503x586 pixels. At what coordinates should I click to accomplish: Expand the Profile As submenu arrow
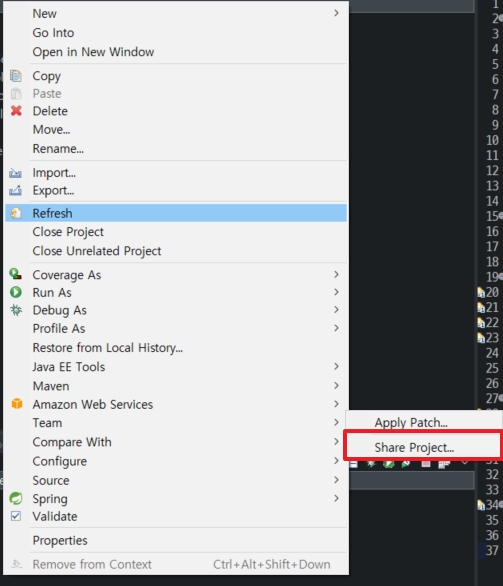(336, 328)
